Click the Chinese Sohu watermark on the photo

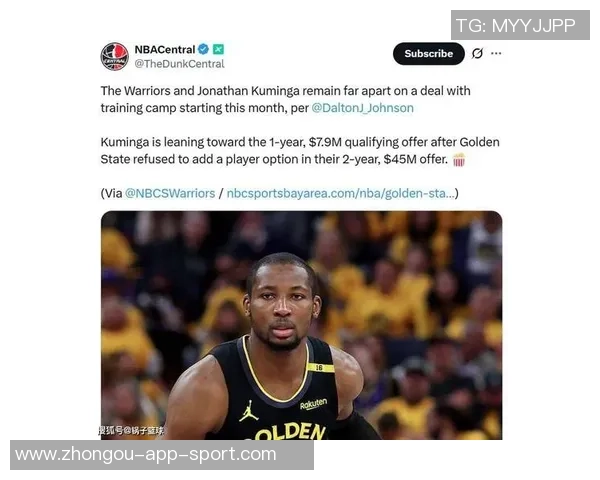pyautogui.click(x=131, y=431)
